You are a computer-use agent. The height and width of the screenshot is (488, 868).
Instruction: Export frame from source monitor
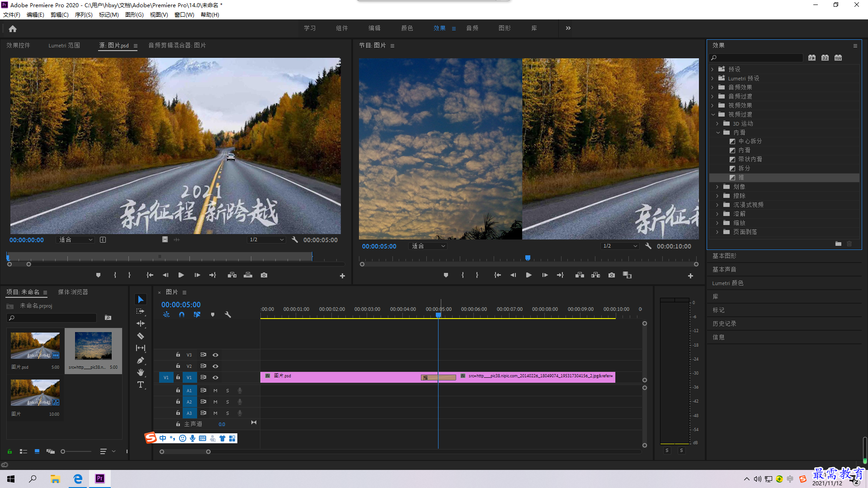(x=264, y=275)
